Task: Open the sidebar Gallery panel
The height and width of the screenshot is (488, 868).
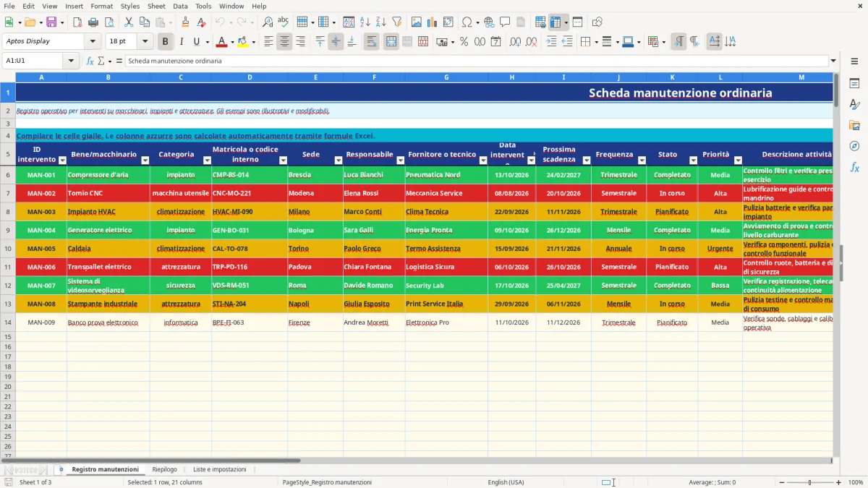Action: pyautogui.click(x=854, y=125)
